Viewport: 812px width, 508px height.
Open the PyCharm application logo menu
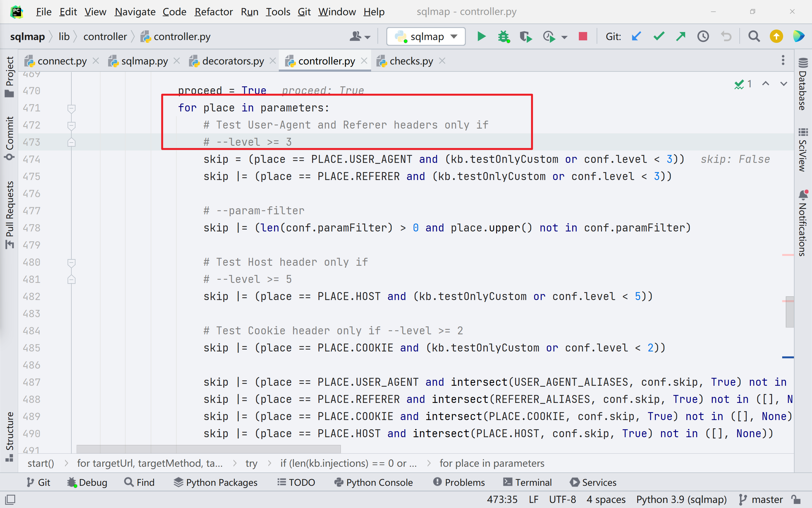[x=16, y=12]
